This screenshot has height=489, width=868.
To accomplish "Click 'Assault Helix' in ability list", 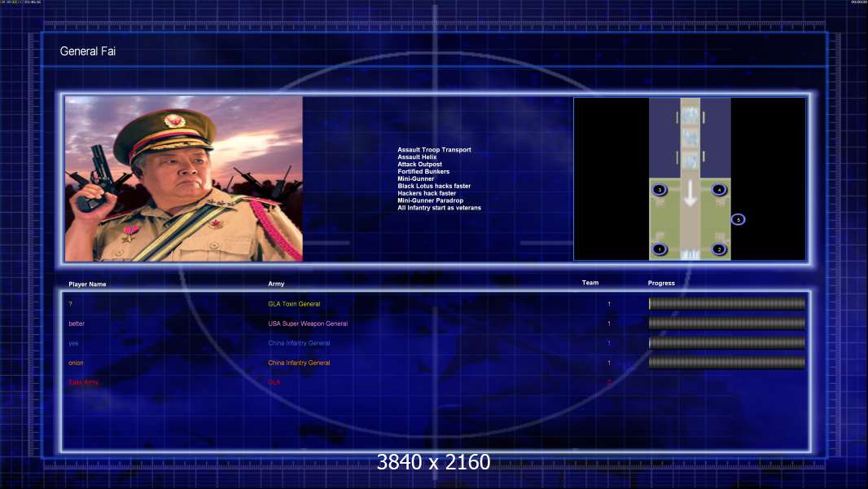I will [417, 156].
